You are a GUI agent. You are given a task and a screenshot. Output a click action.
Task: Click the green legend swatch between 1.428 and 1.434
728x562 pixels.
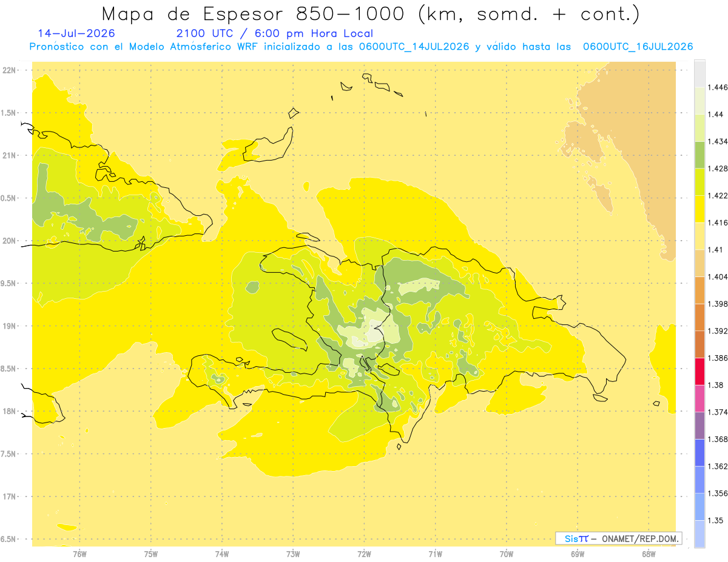point(699,155)
